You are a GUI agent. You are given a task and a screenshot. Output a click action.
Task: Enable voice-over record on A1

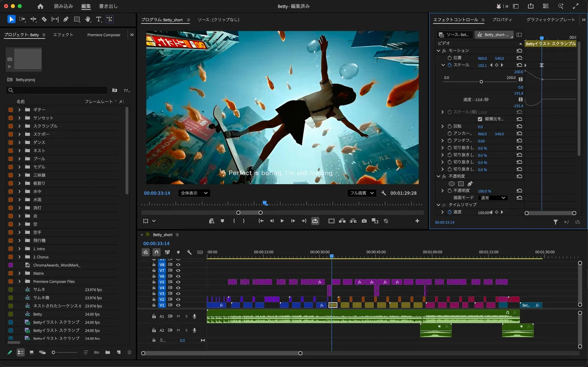click(195, 317)
